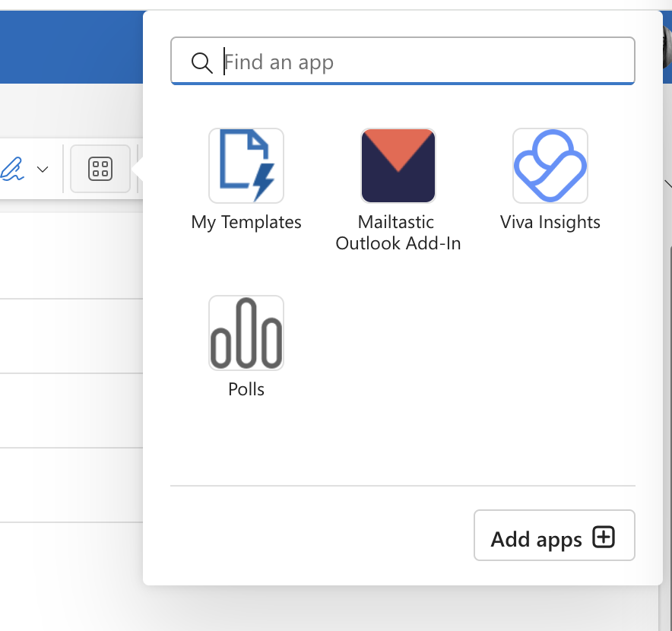Click the signature pen icon

tap(12, 169)
